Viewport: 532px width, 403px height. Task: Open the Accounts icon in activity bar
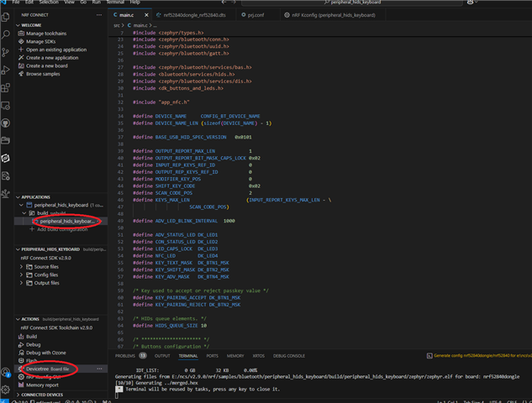click(5, 373)
